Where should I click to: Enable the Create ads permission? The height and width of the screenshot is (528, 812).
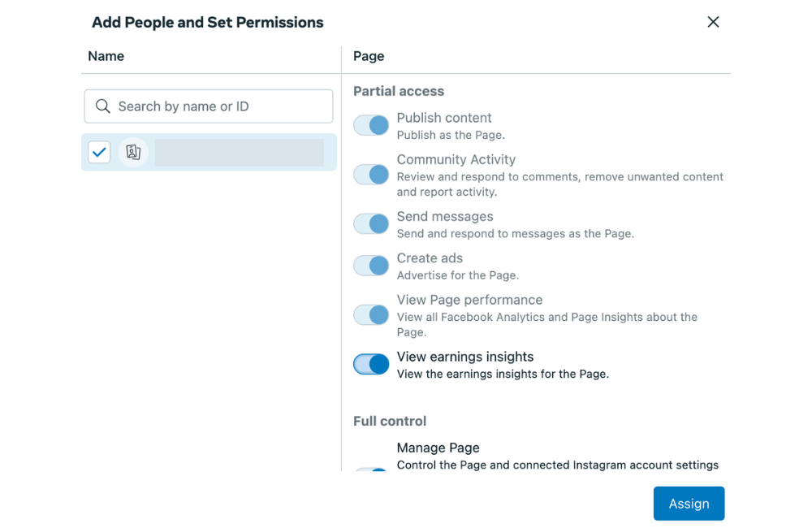pyautogui.click(x=371, y=266)
